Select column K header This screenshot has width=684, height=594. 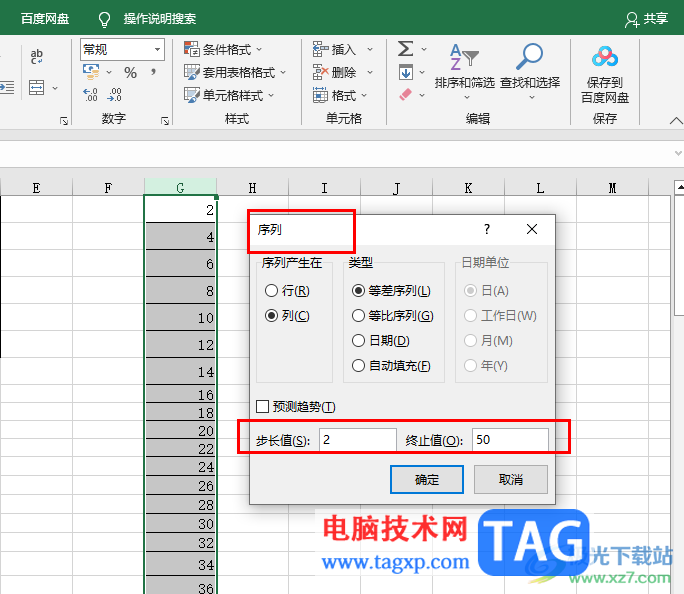(468, 188)
